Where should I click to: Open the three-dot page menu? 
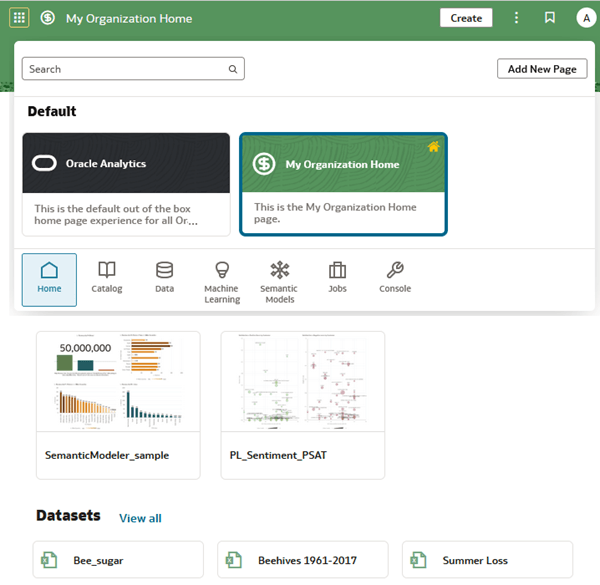(516, 18)
